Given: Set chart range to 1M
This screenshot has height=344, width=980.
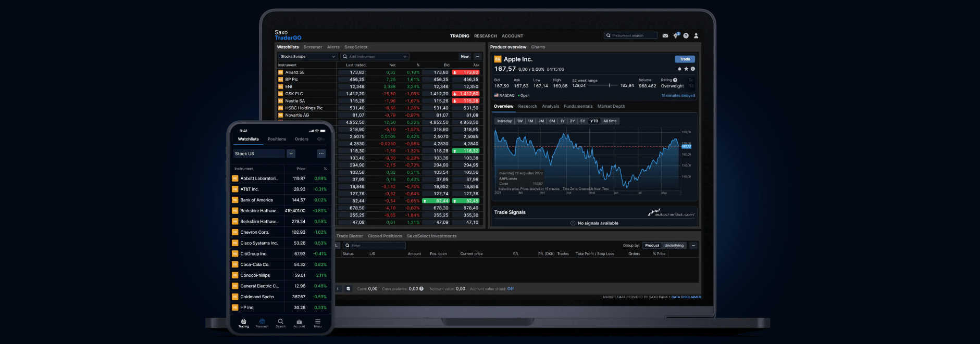Looking at the screenshot, I should [x=530, y=121].
